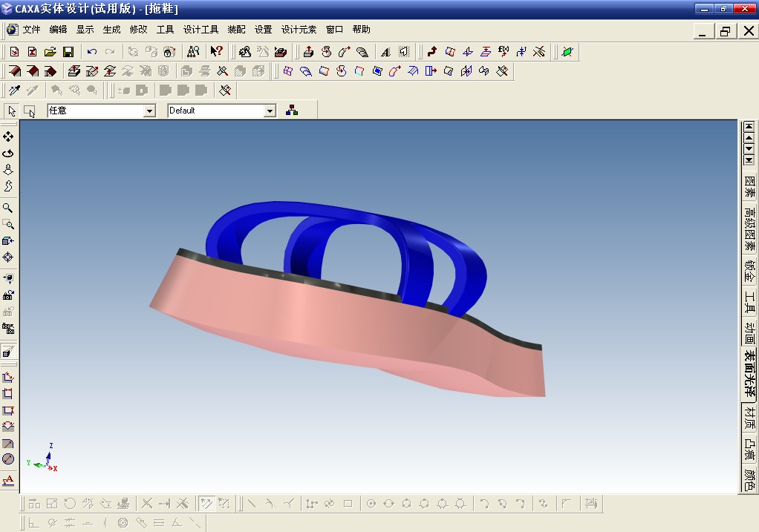Click the eyedropper pick-up icon
The width and height of the screenshot is (759, 532).
15,90
